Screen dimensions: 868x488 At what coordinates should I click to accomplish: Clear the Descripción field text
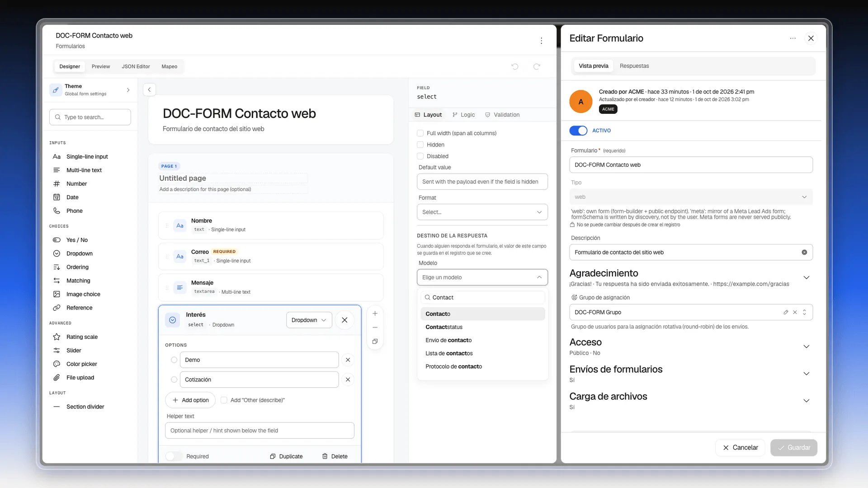804,252
